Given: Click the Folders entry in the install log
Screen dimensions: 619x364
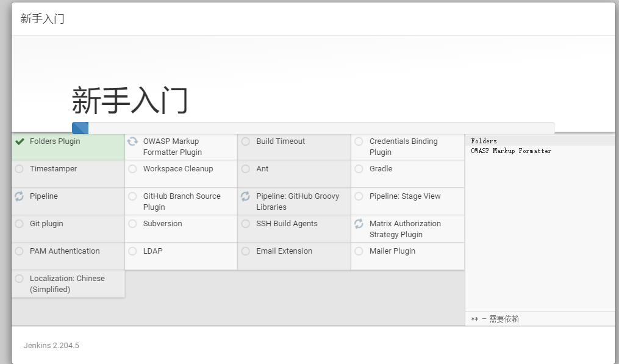Looking at the screenshot, I should 484,141.
